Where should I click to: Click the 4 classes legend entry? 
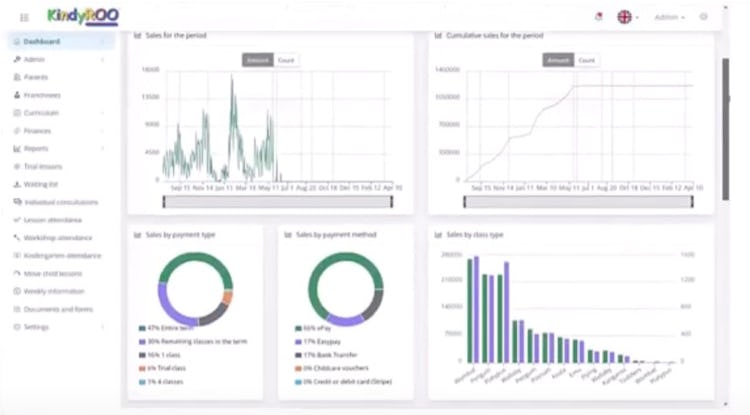pos(161,382)
